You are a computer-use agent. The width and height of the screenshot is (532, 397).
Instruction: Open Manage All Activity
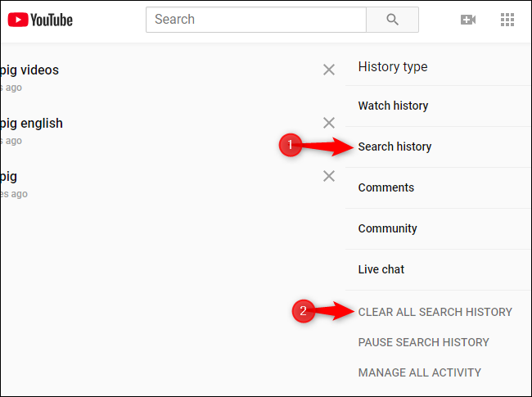click(419, 372)
